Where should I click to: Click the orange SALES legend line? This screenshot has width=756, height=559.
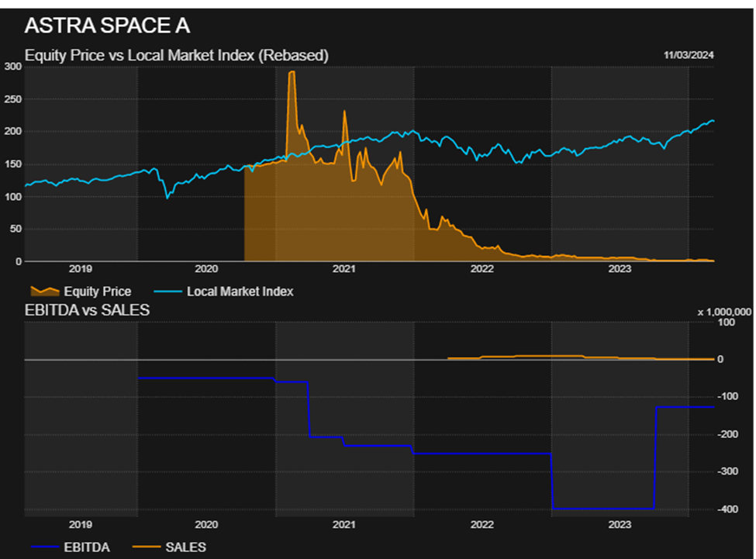(x=146, y=547)
